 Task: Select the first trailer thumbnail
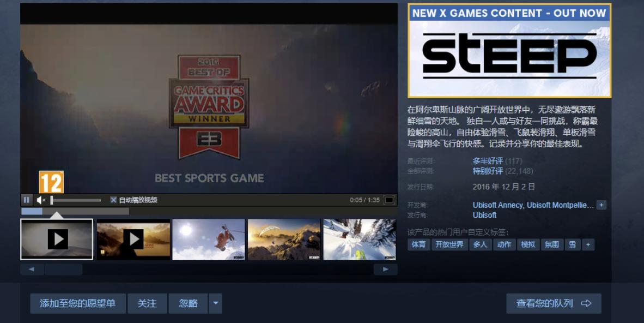(x=57, y=239)
